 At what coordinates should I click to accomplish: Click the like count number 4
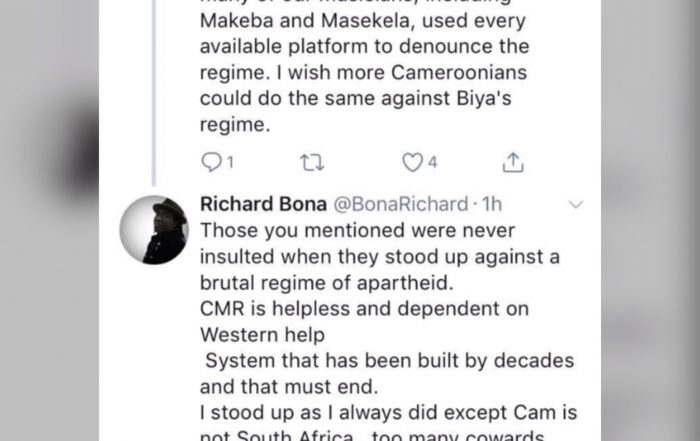point(432,162)
